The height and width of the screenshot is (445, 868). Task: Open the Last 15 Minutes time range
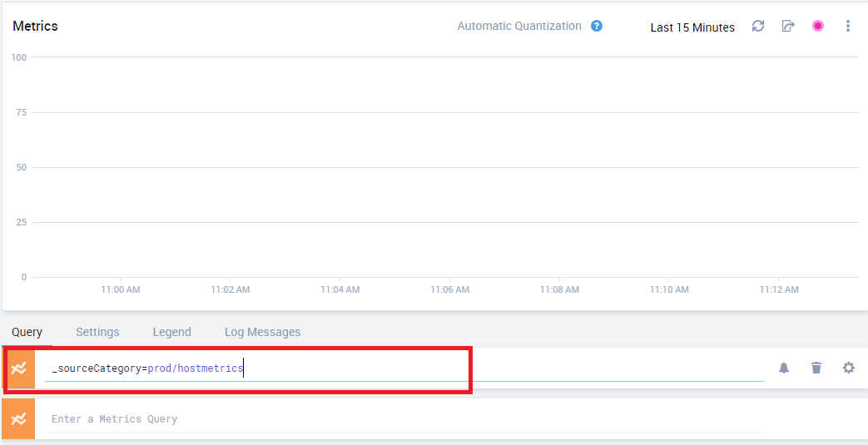(692, 27)
